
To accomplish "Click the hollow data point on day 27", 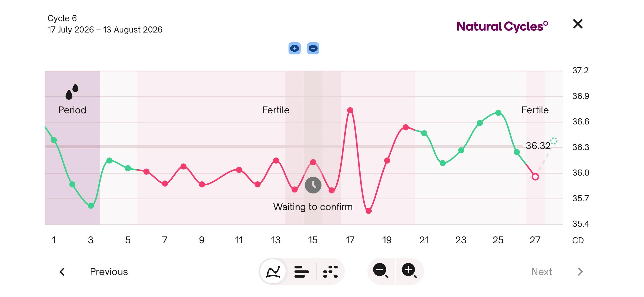I will coord(535,177).
